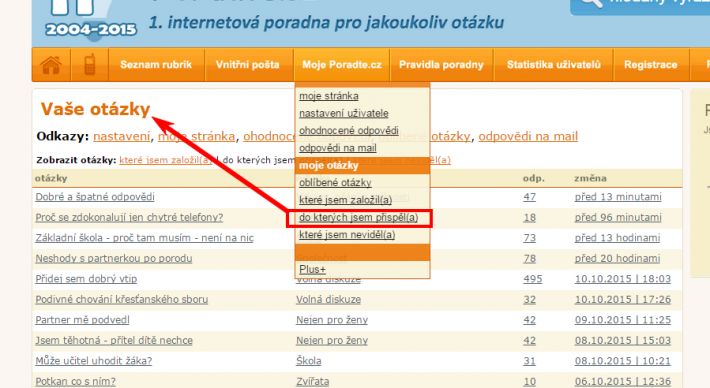Click answer count 495 link
Screen dimensions: 710x388
coord(532,279)
